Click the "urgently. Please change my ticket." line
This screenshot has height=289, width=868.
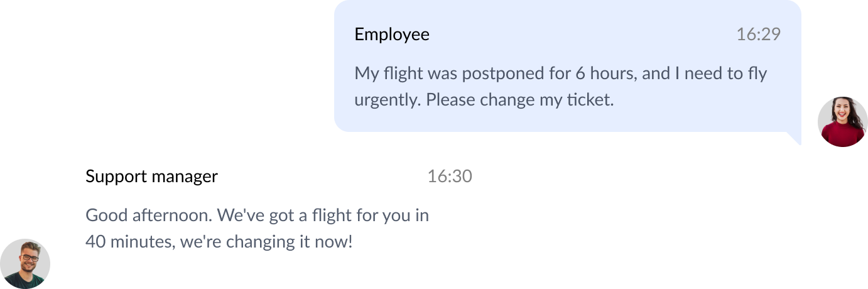[484, 100]
